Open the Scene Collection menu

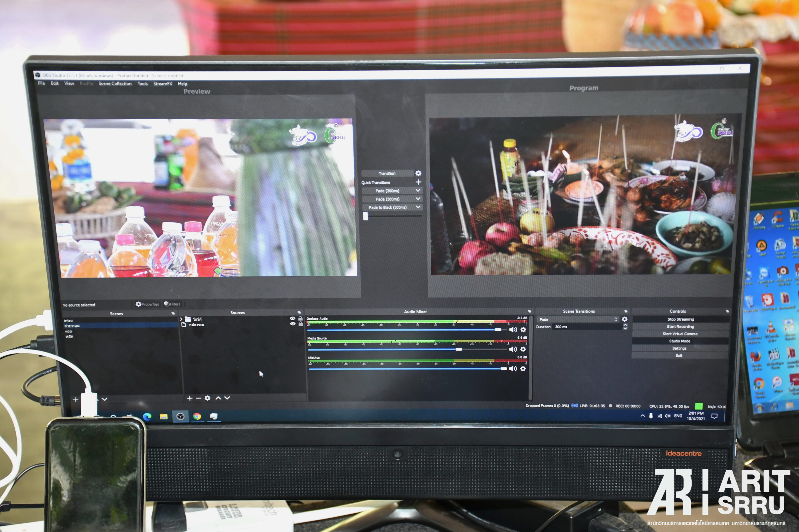[115, 84]
